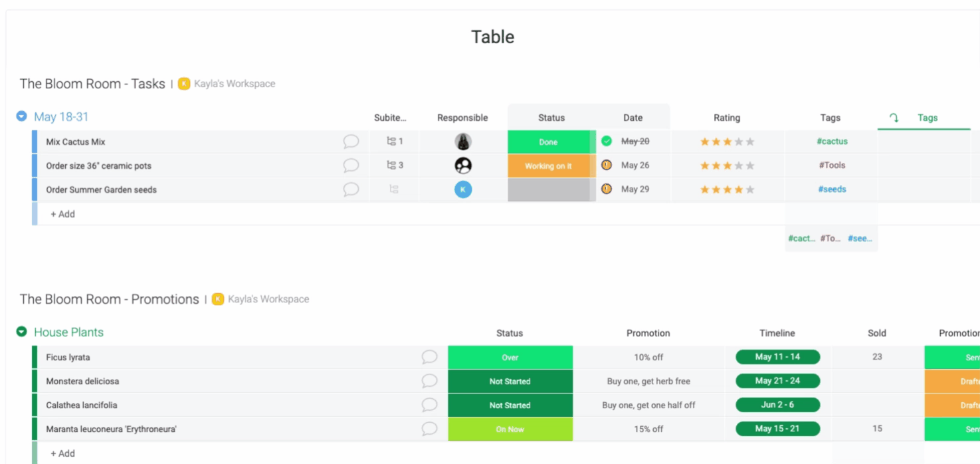This screenshot has height=464, width=980.
Task: Select the Status column header in Tasks board
Action: [551, 118]
